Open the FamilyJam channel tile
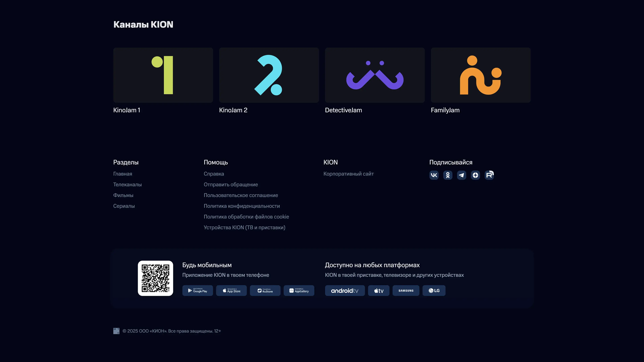The width and height of the screenshot is (644, 362). [x=480, y=75]
